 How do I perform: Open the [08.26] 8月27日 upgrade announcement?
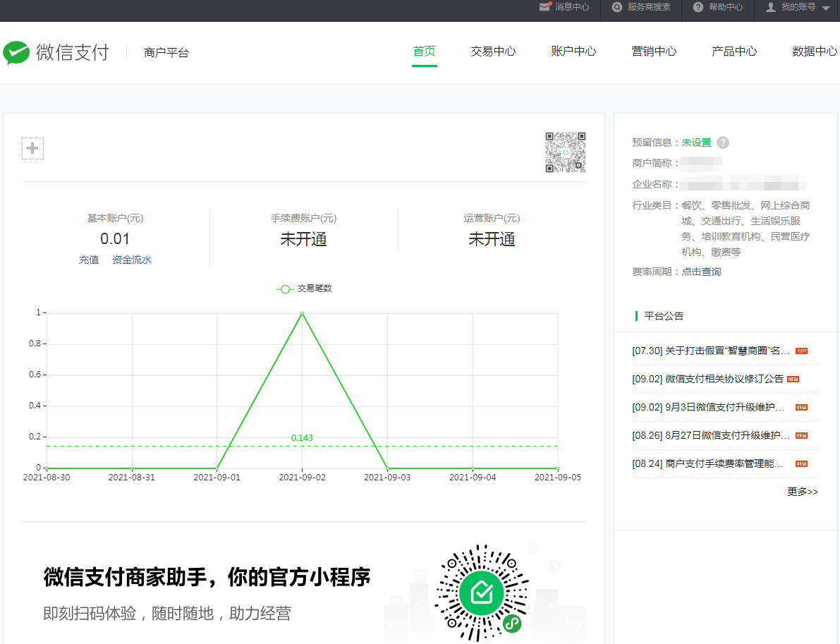[711, 436]
